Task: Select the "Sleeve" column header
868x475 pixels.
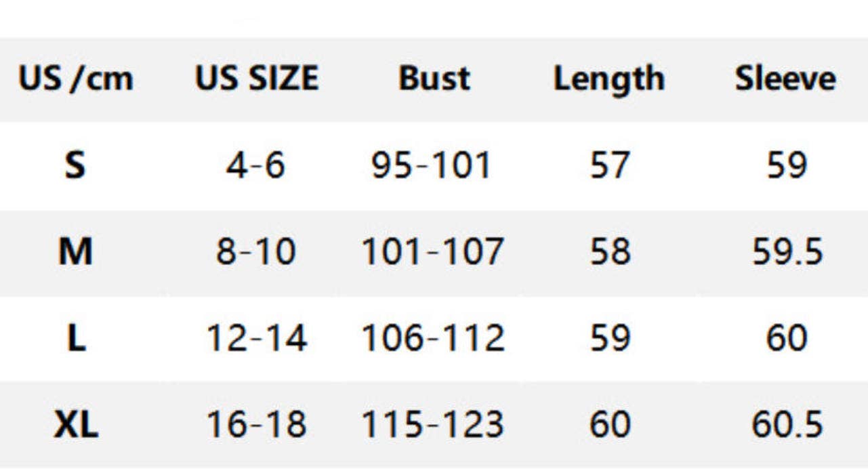Action: tap(785, 79)
